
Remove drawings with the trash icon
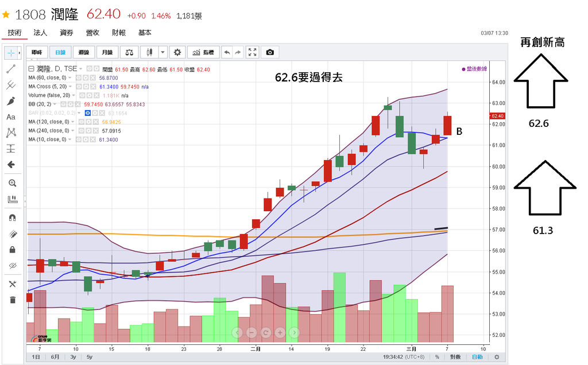click(x=13, y=300)
